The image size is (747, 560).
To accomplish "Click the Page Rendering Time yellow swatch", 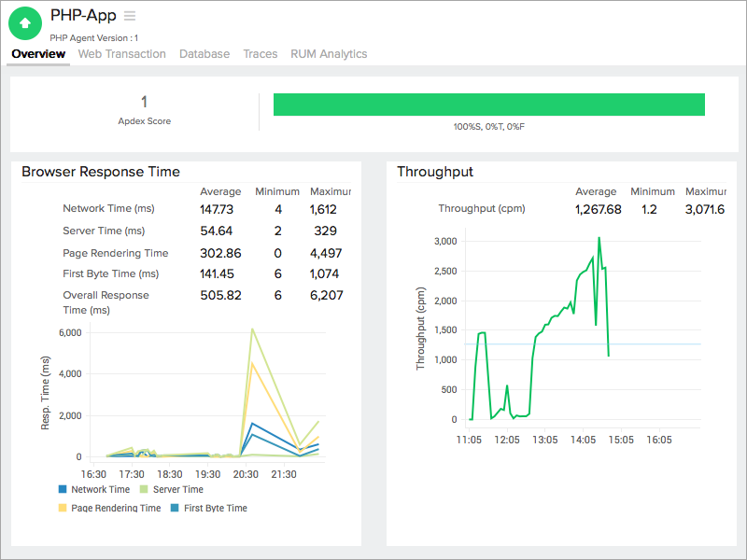I will 63,508.
